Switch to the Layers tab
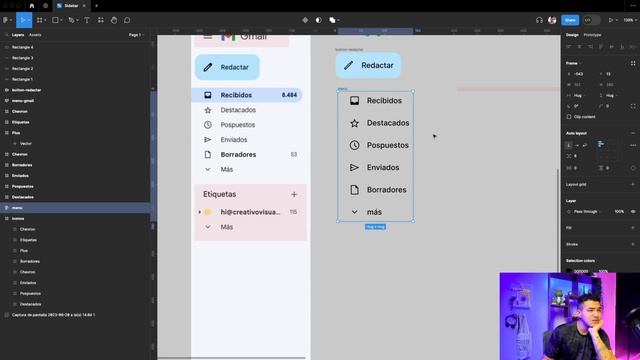 coord(18,35)
